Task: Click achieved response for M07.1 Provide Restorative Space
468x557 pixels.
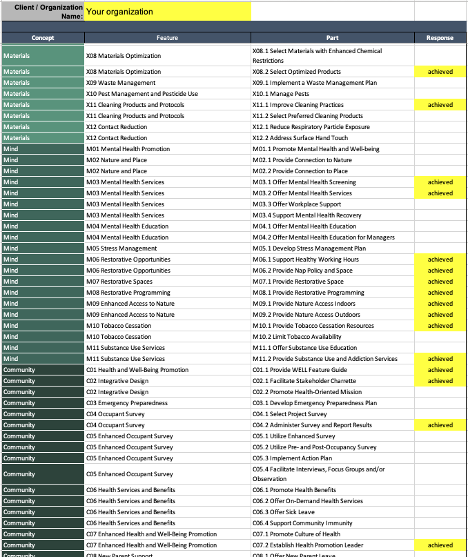Action: pyautogui.click(x=440, y=281)
